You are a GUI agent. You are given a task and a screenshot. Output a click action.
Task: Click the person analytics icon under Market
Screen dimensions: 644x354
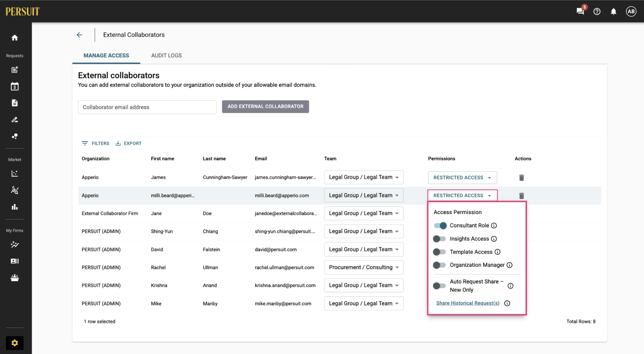click(14, 190)
